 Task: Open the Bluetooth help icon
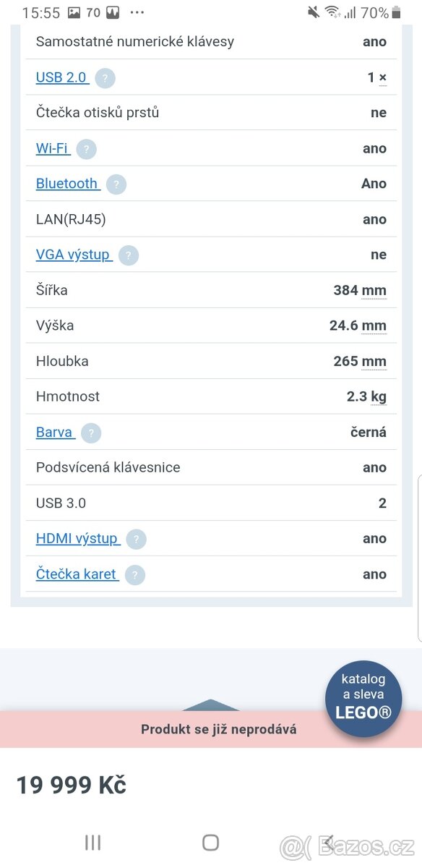116,184
